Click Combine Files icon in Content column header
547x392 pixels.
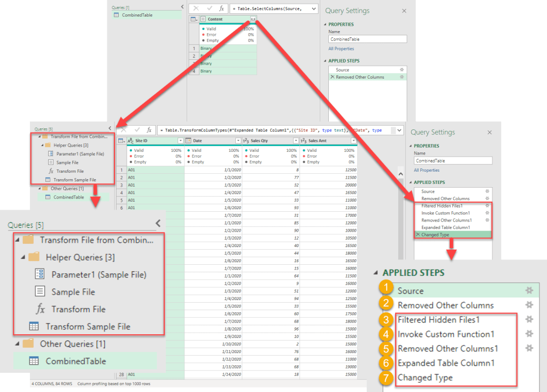pos(253,19)
